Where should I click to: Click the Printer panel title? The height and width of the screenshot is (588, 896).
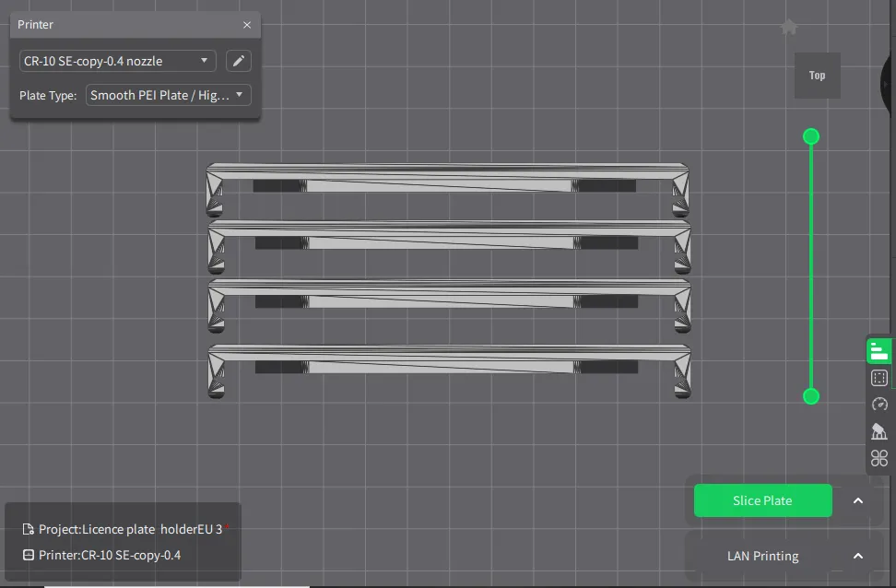pos(35,25)
